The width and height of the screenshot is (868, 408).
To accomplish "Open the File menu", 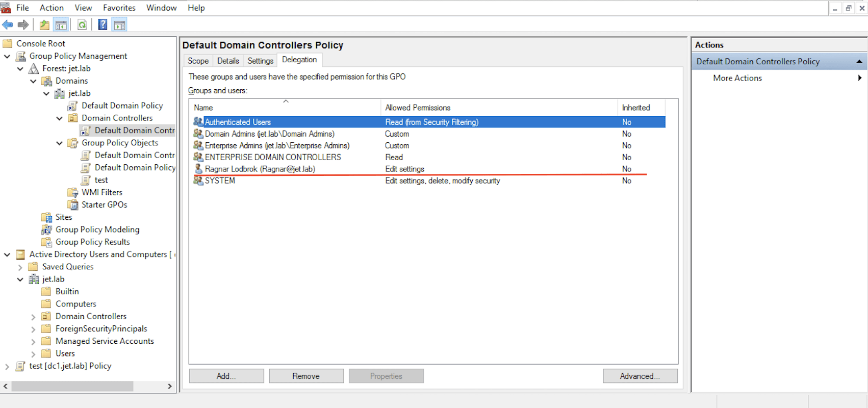I will [x=22, y=8].
